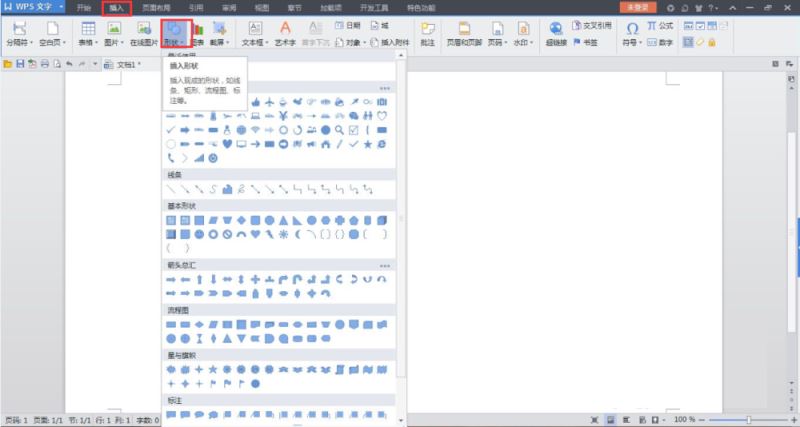Screen dimensions: 800x427
Task: Open the 开发工具 tab
Action: [x=374, y=8]
